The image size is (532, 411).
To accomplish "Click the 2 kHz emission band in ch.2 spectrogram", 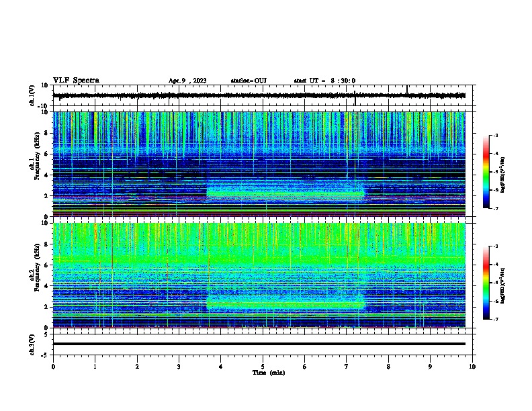I will tap(285, 304).
